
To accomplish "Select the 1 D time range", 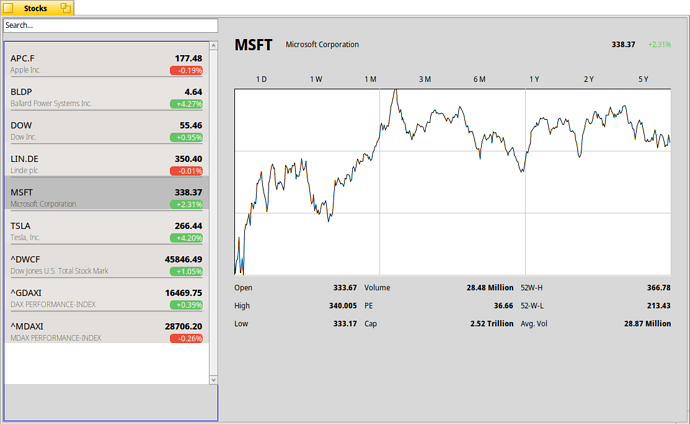I will 261,79.
